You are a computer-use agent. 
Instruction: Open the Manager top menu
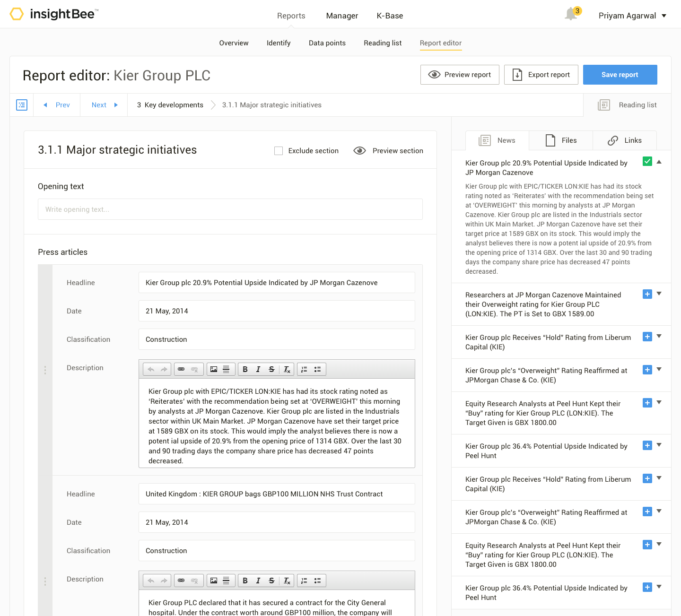click(342, 16)
